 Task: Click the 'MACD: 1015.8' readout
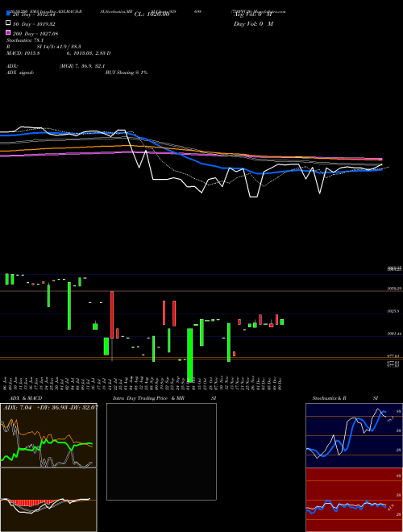click(x=23, y=53)
